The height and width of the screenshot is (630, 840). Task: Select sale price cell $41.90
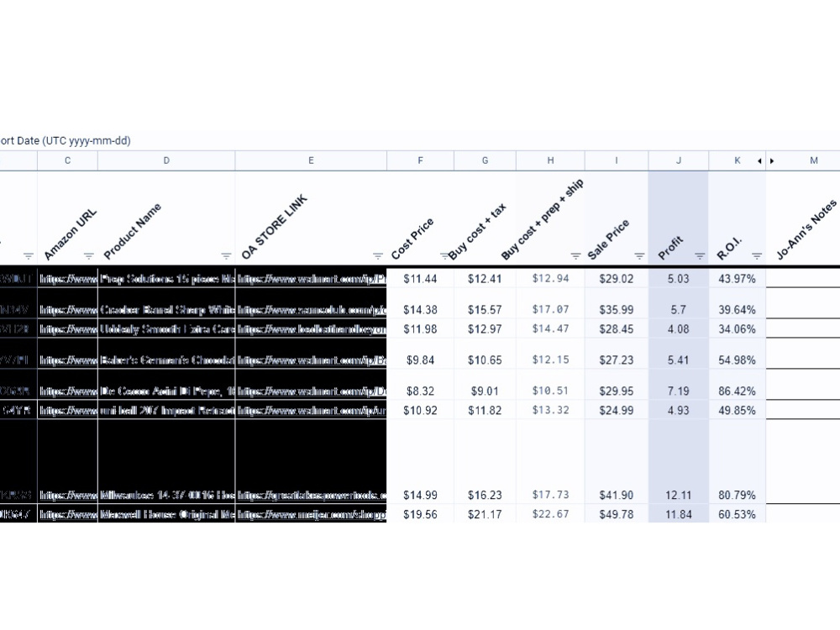pyautogui.click(x=616, y=462)
